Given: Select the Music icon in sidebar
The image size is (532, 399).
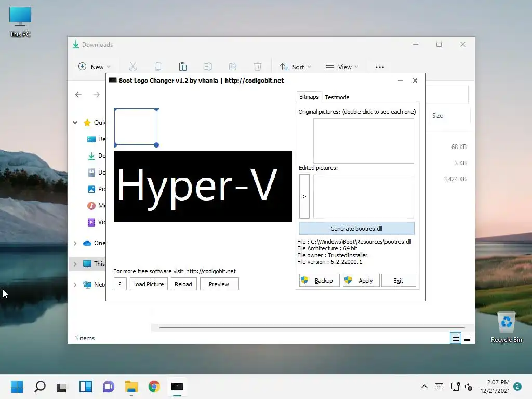Looking at the screenshot, I should point(91,206).
